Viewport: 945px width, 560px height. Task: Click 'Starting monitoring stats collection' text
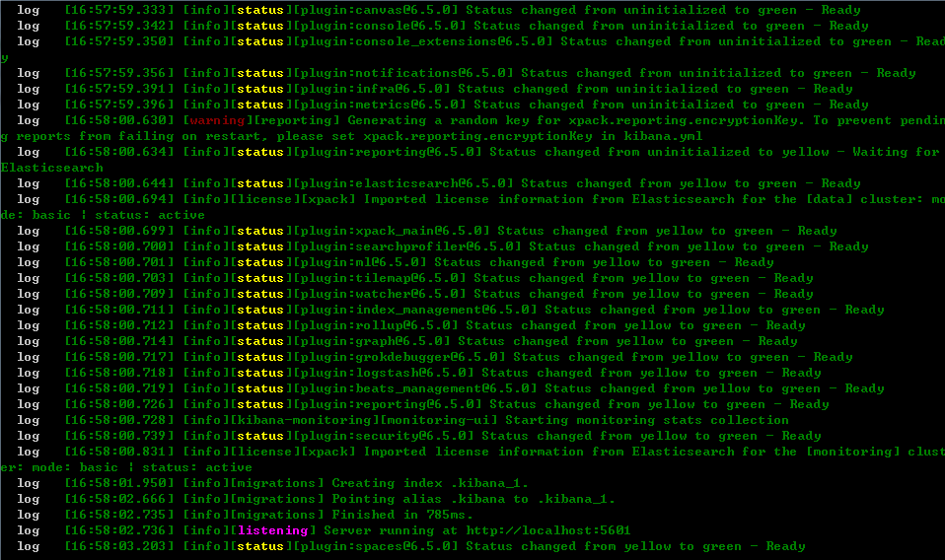click(x=647, y=420)
